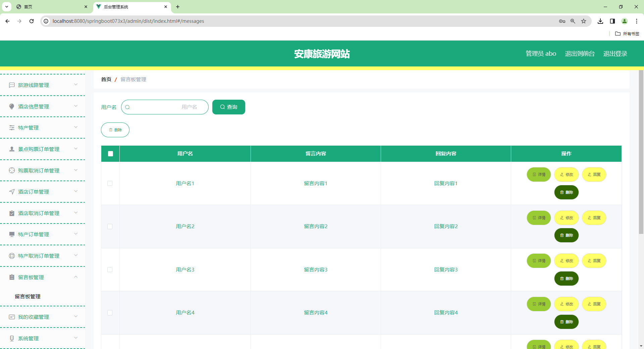Image resolution: width=644 pixels, height=349 pixels.
Task: Expand 系统管理 with its chevron
Action: (x=76, y=338)
